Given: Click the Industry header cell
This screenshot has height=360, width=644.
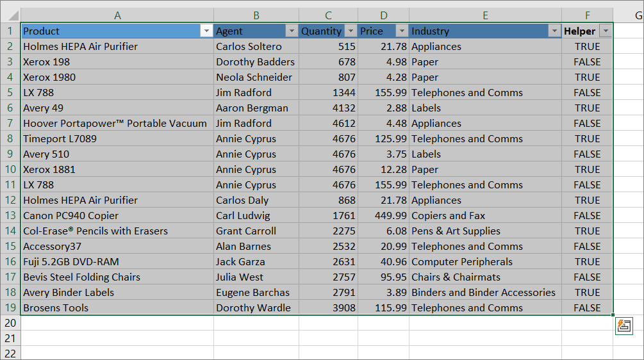Looking at the screenshot, I should [486, 31].
